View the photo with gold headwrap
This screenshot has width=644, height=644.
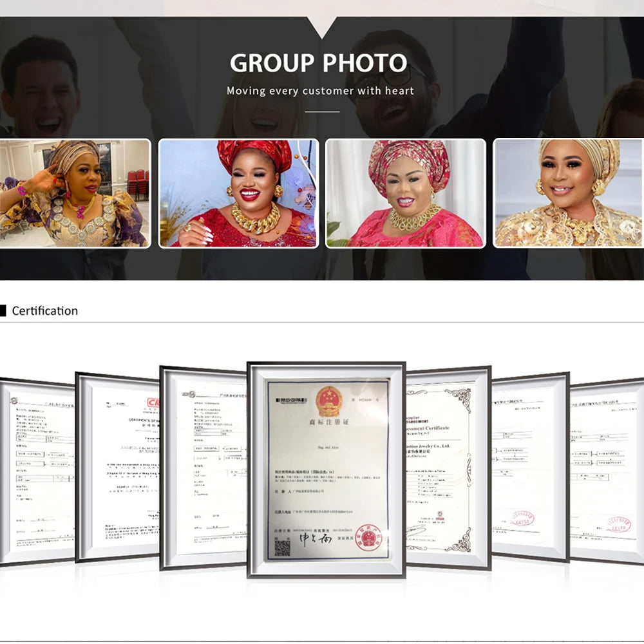[x=568, y=193]
